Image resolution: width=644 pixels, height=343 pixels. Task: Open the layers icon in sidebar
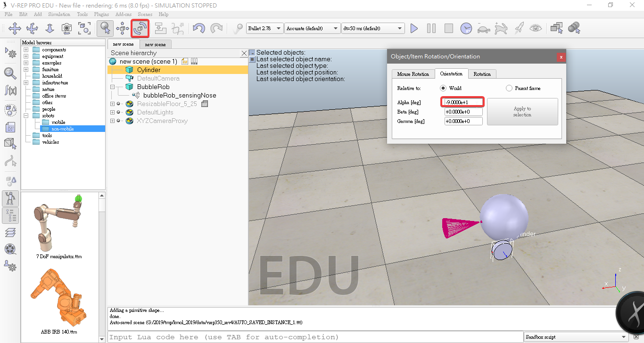10,232
